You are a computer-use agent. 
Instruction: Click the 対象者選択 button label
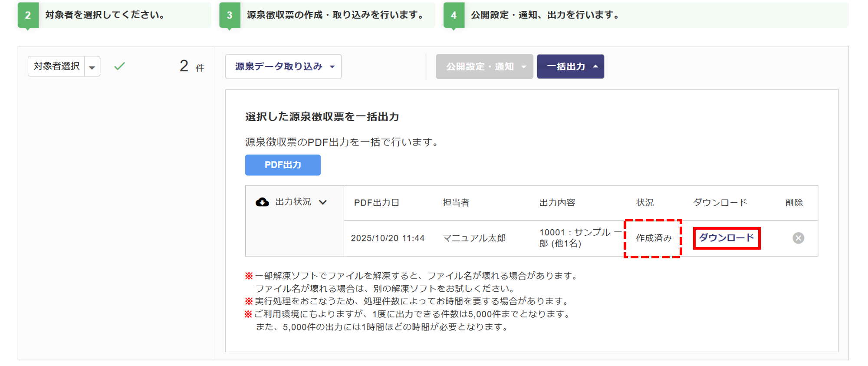(57, 66)
